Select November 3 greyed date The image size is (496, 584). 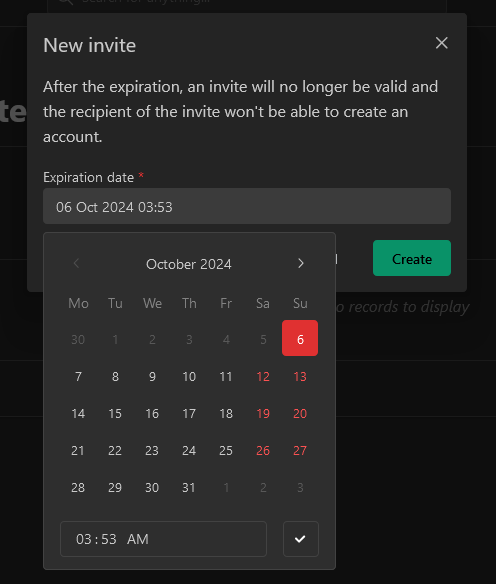coord(300,488)
